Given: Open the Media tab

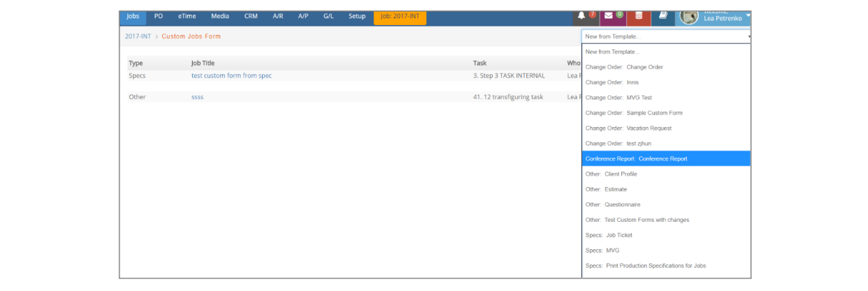Looking at the screenshot, I should coord(220,16).
